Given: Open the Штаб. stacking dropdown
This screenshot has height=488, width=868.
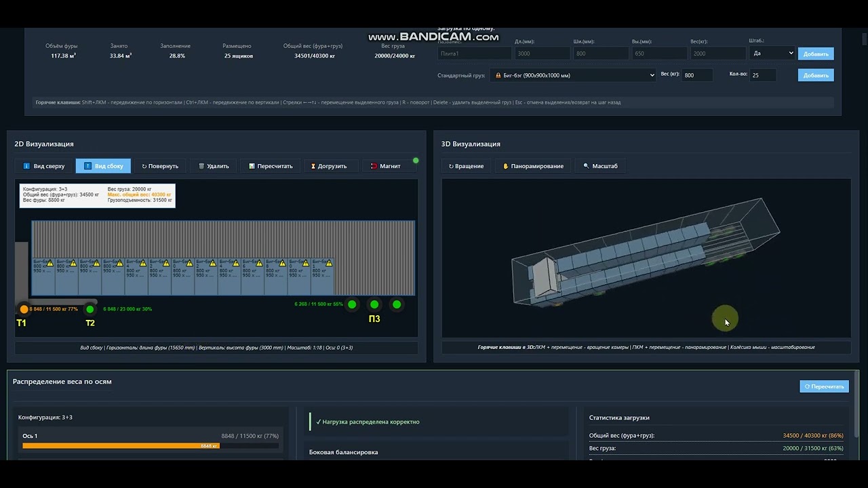Looking at the screenshot, I should click(x=772, y=53).
